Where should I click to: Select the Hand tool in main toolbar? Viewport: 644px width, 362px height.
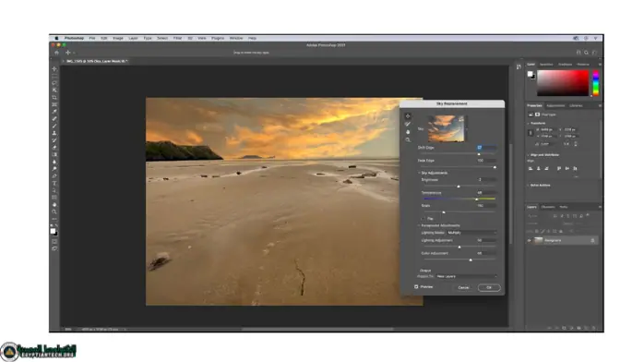(x=54, y=205)
